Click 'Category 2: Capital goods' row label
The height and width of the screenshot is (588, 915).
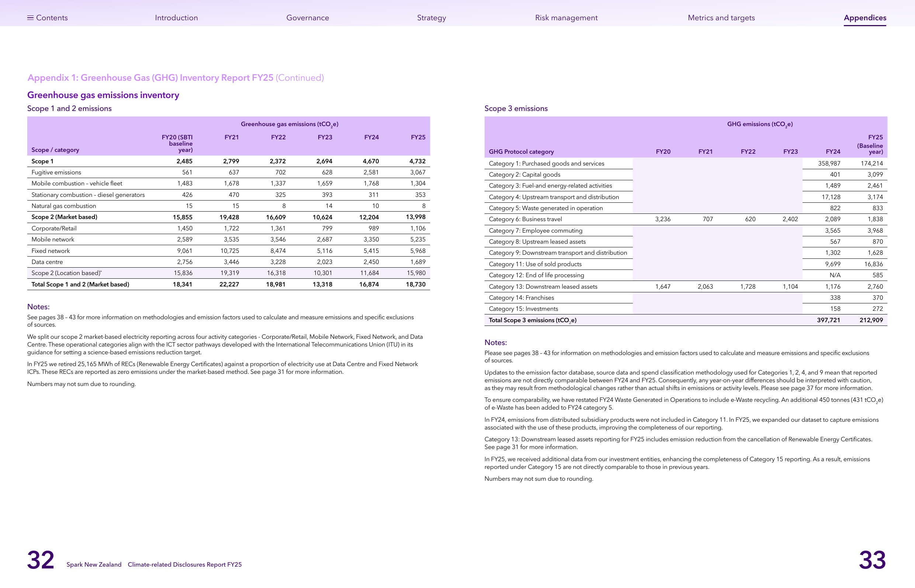(524, 175)
